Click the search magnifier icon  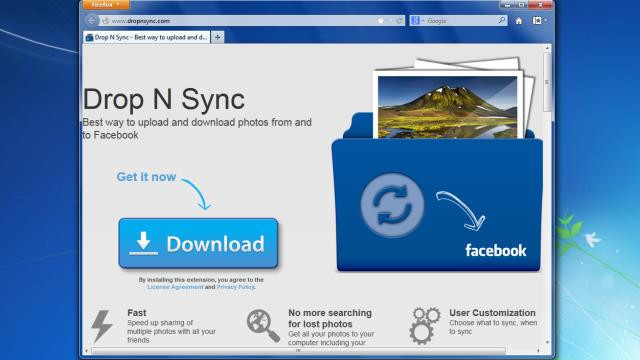(502, 20)
